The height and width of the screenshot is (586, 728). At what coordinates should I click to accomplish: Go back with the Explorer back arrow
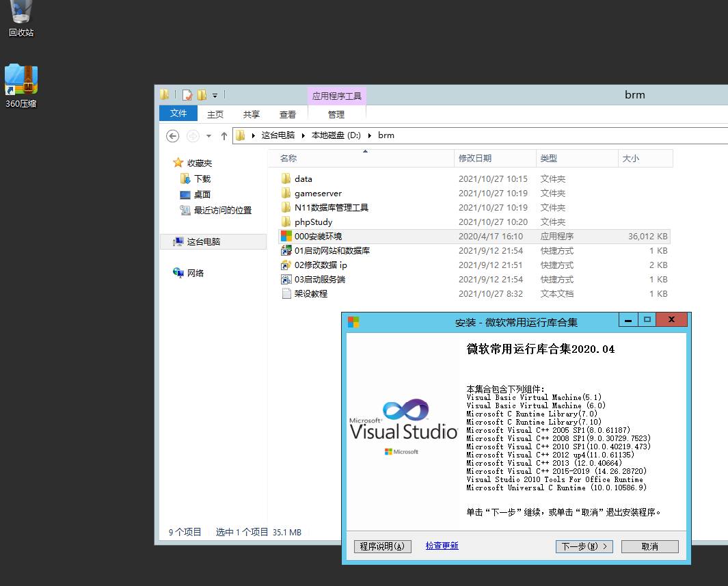pos(173,135)
